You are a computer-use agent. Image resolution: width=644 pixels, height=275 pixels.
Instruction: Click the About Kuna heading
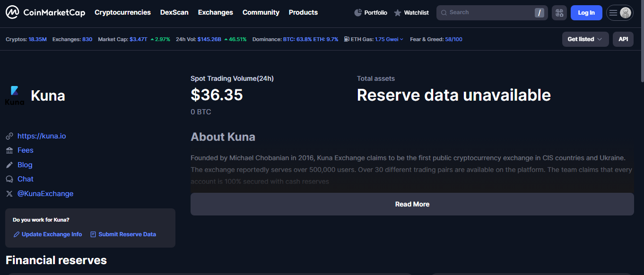(223, 137)
